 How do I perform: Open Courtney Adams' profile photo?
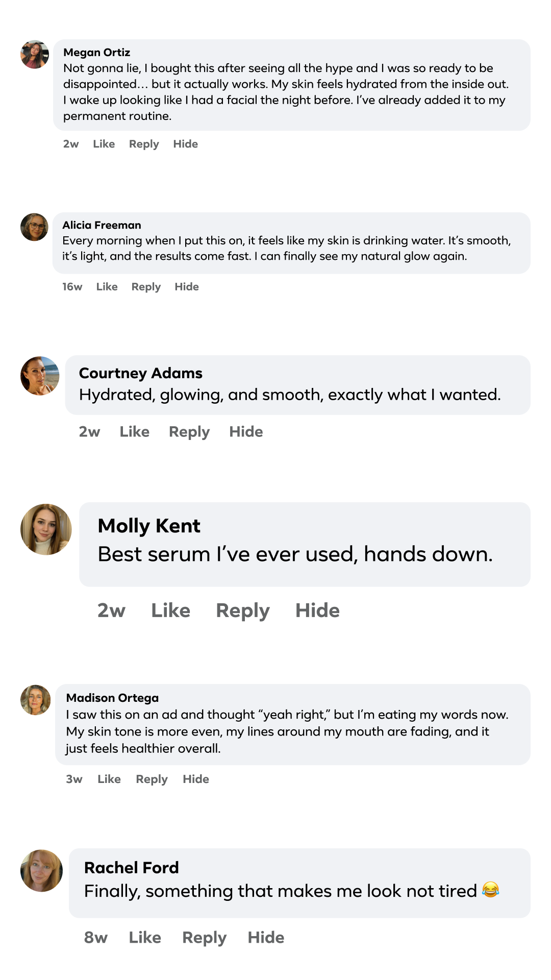coord(40,376)
